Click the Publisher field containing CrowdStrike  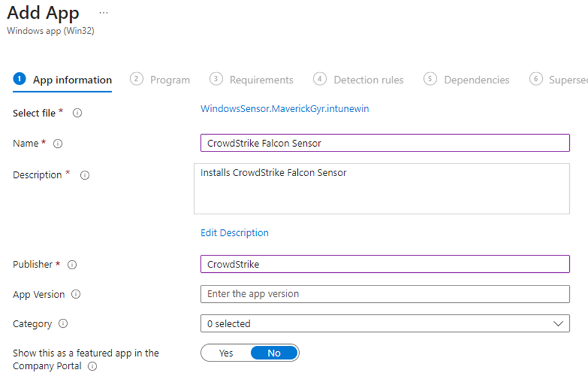[384, 264]
